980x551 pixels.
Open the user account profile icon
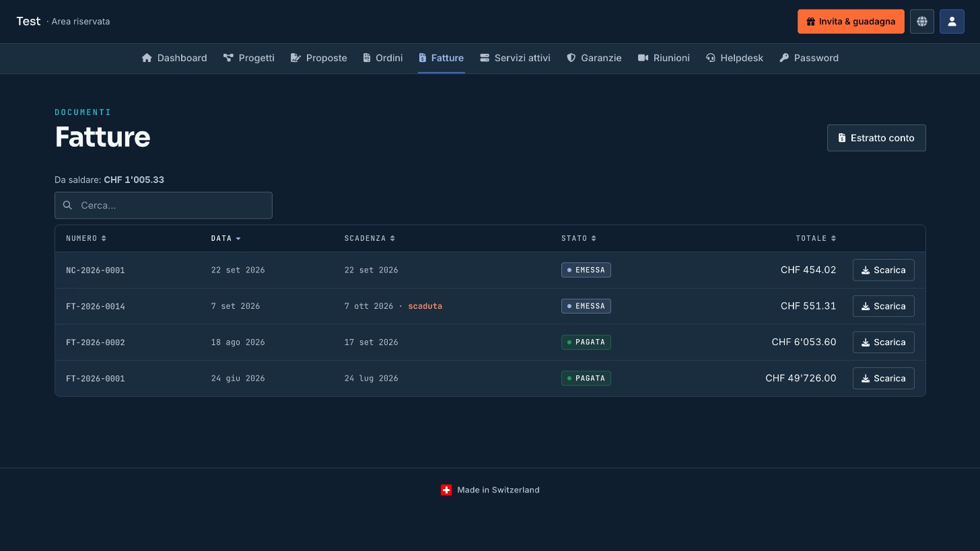952,22
